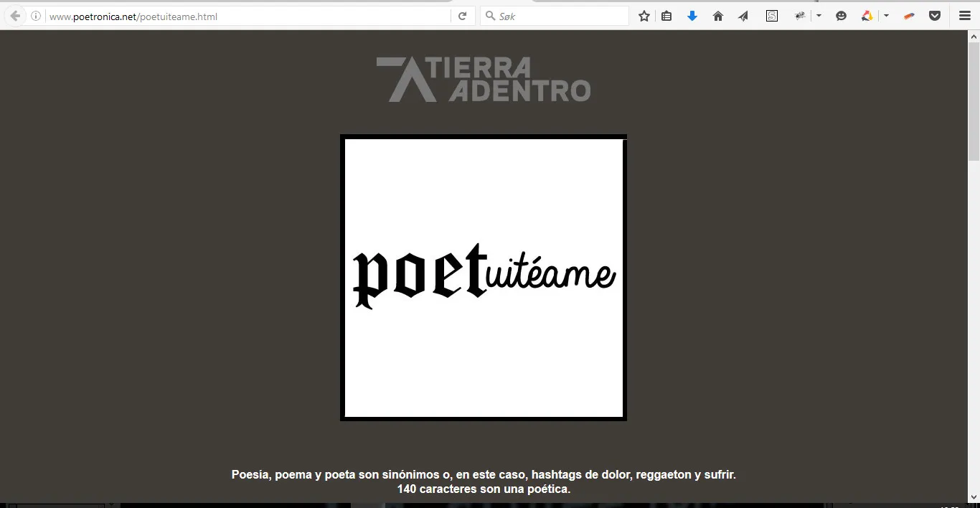Open the site information icon in address bar
This screenshot has height=508, width=980.
click(36, 16)
